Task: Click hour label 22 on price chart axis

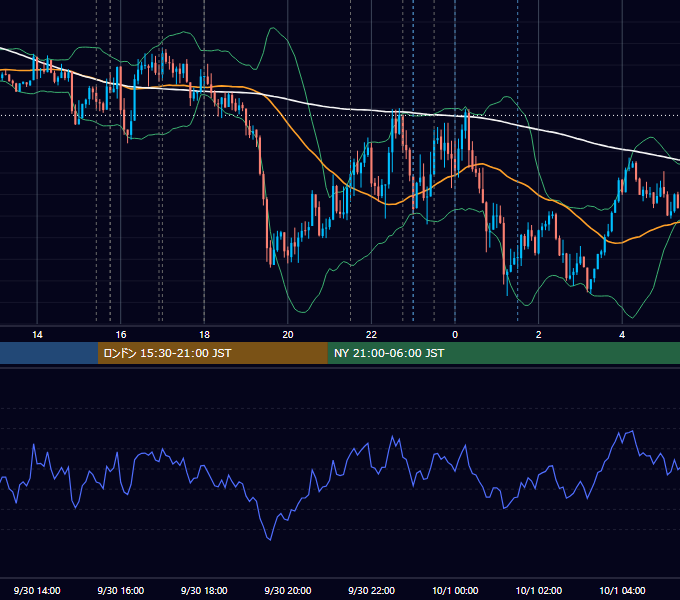Action: (x=371, y=335)
